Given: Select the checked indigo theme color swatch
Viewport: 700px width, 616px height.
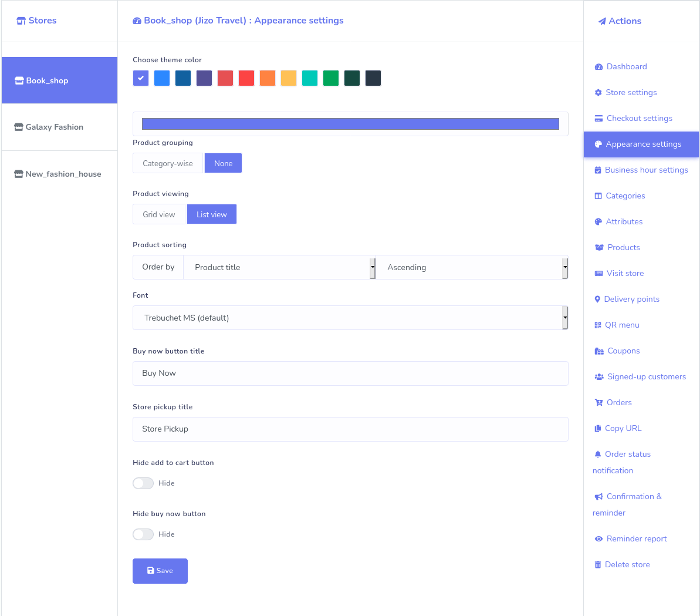Looking at the screenshot, I should click(x=141, y=78).
